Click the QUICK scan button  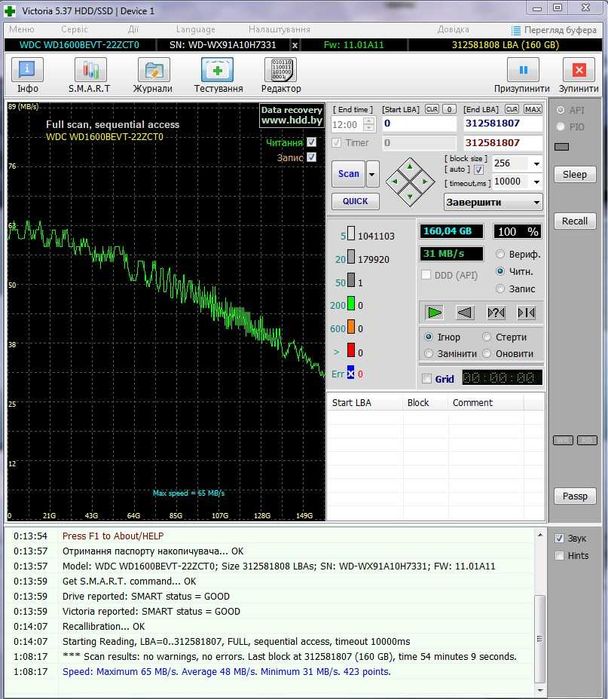pos(355,200)
